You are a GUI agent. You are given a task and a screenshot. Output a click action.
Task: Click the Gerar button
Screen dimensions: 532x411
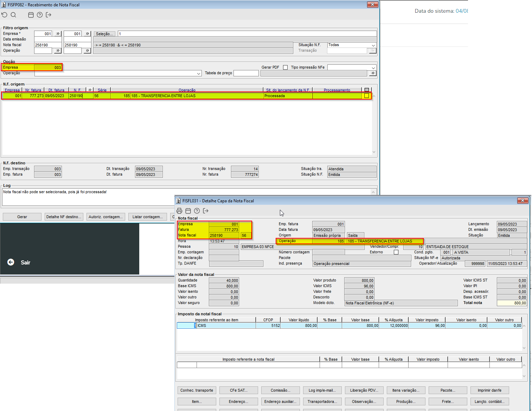22,217
